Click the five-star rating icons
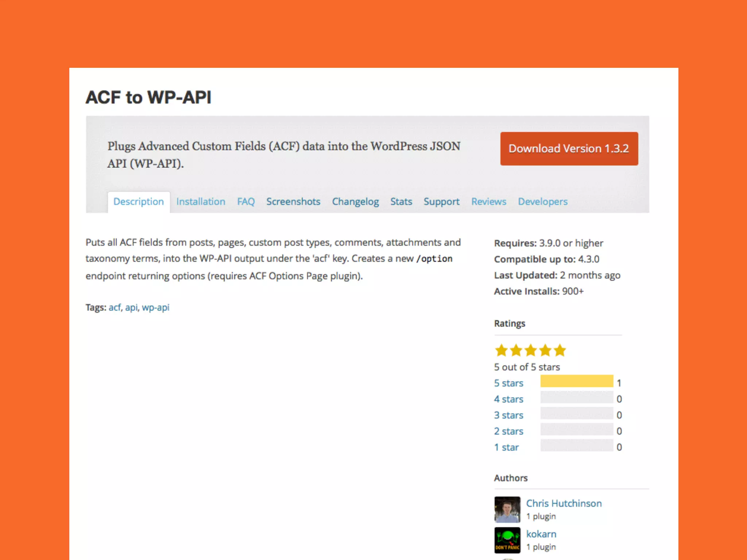Viewport: 747px width, 560px height. (530, 350)
